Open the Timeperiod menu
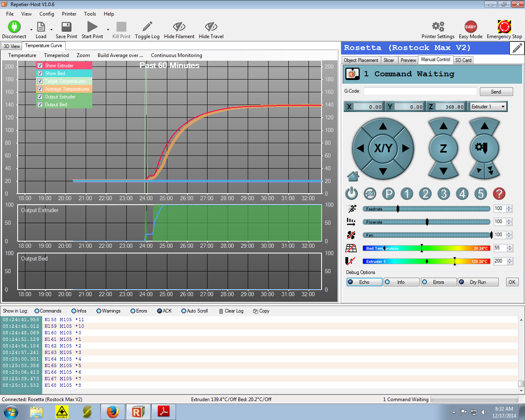Screen dimensions: 525x420 pos(56,55)
